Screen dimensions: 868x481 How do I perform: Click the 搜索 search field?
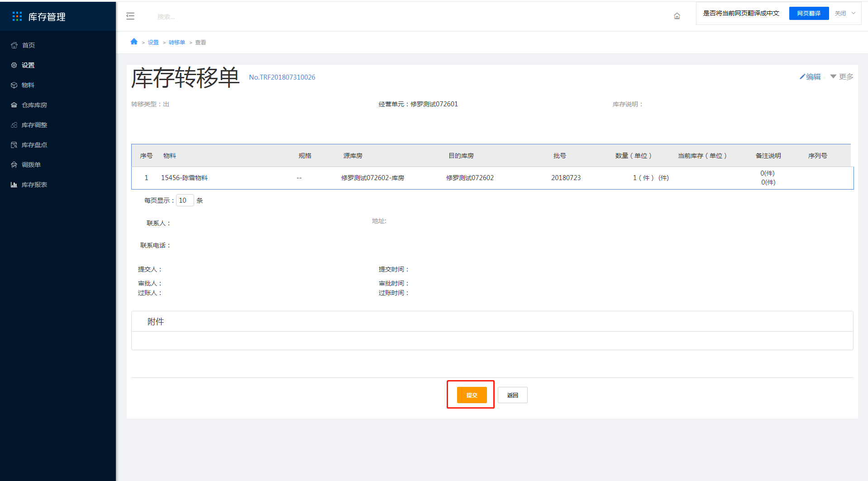(166, 17)
